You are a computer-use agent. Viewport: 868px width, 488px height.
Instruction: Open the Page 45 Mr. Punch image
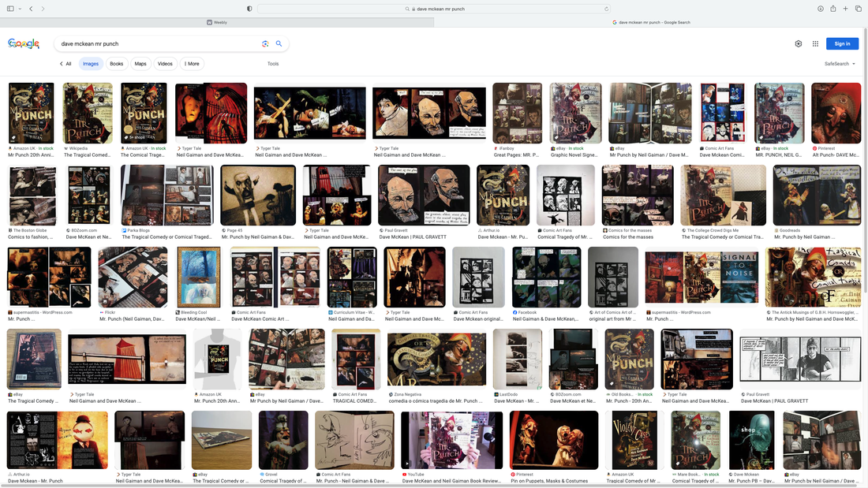tap(258, 196)
